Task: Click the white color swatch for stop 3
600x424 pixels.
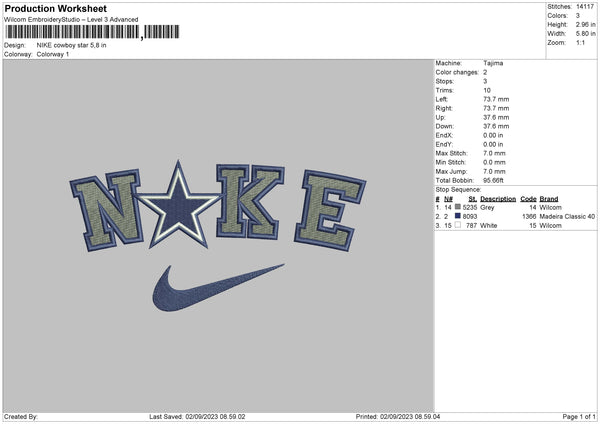Action: pyautogui.click(x=458, y=225)
